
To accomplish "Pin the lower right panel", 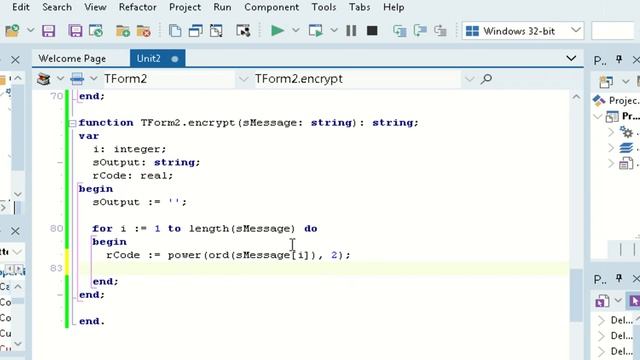I will click(619, 278).
